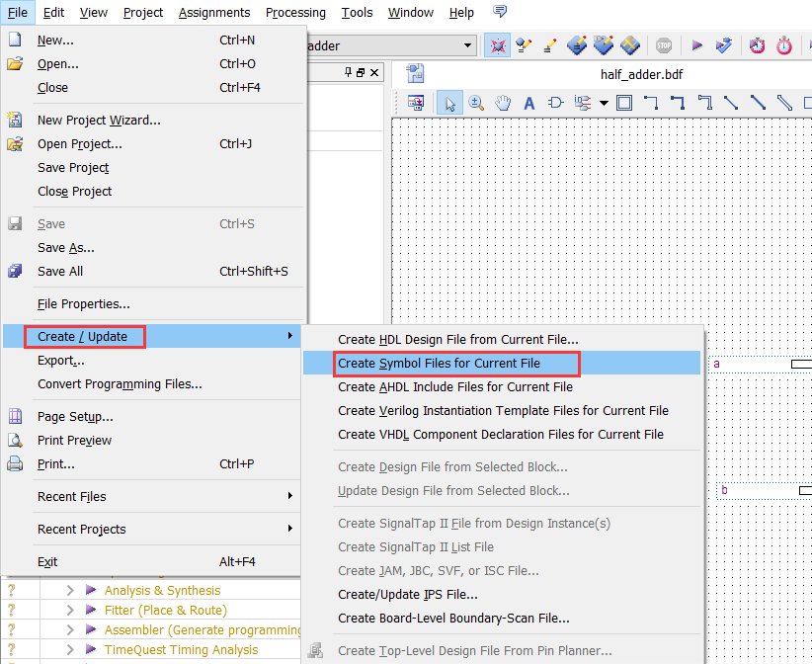Select input pin a on schematic
812x664 pixels.
pos(762,364)
